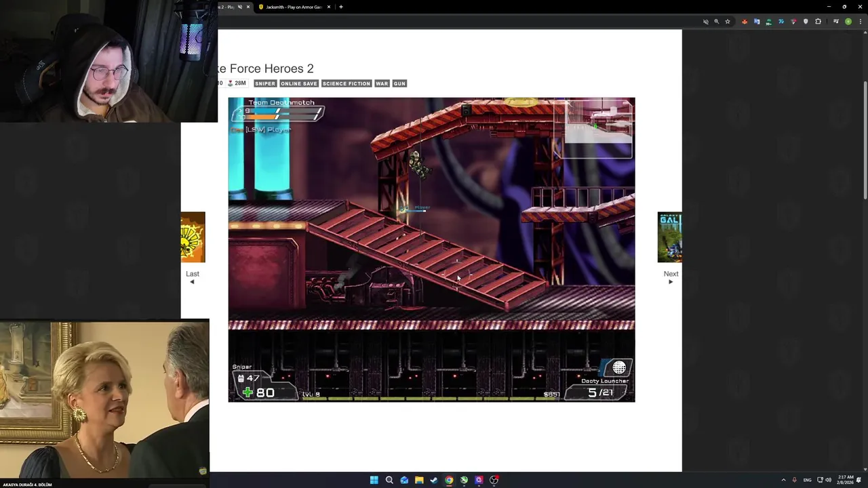The width and height of the screenshot is (868, 488).
Task: Open the next game thumbnail on right
Action: pos(669,237)
